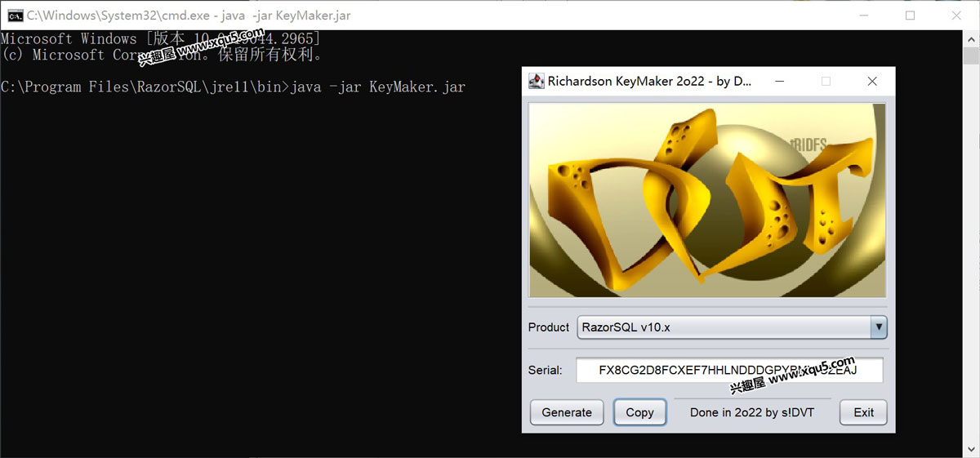Select the RazorSQL v10.x combo box
Image resolution: width=980 pixels, height=458 pixels.
tap(732, 327)
